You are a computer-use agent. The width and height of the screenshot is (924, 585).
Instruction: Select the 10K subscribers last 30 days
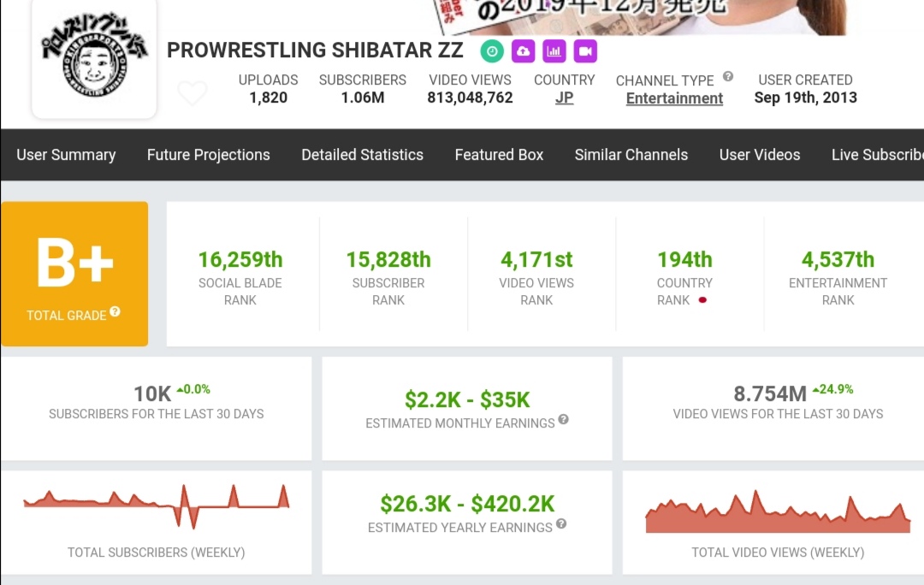tap(152, 393)
